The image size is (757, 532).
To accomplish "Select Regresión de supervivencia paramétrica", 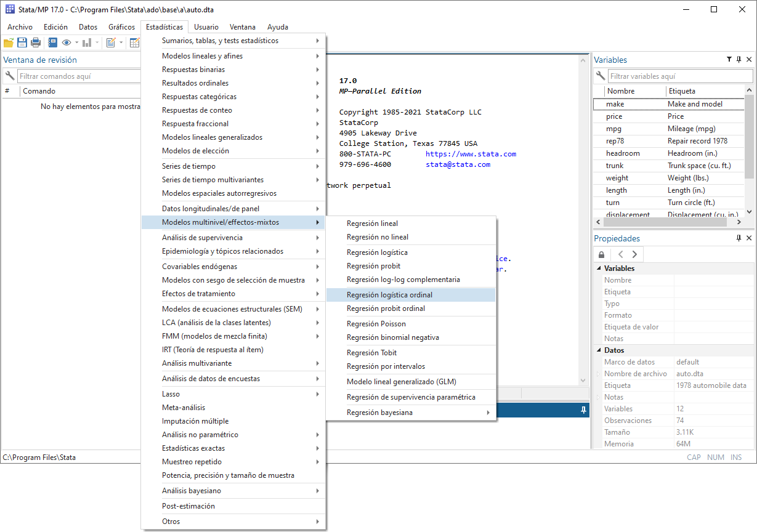I will click(x=410, y=397).
